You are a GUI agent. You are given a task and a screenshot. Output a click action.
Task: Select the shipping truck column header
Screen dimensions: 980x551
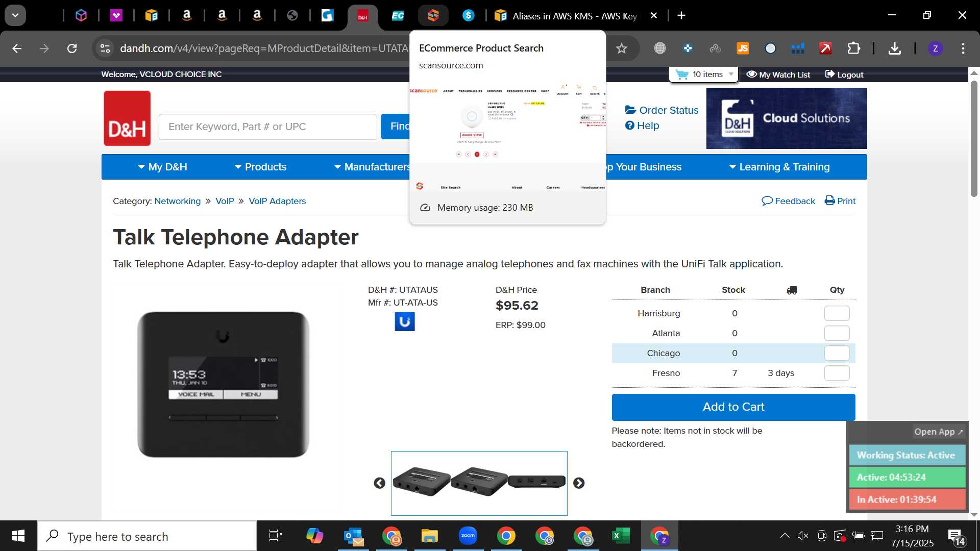(x=792, y=290)
